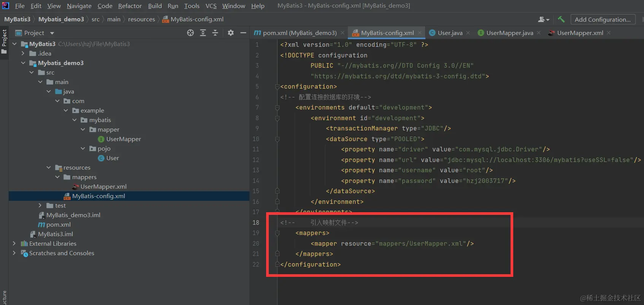Screen dimensions: 644x305
Task: Open the File menu
Action: [x=20, y=6]
